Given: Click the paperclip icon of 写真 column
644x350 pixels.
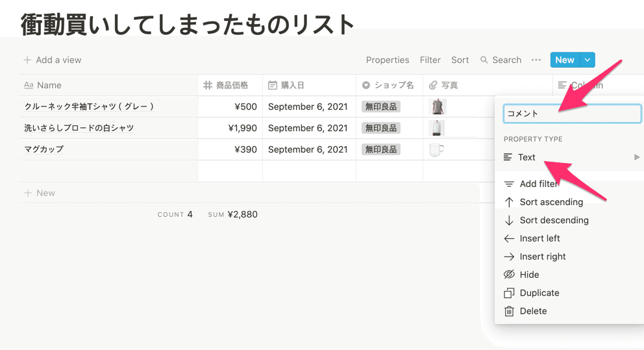Looking at the screenshot, I should pos(433,85).
